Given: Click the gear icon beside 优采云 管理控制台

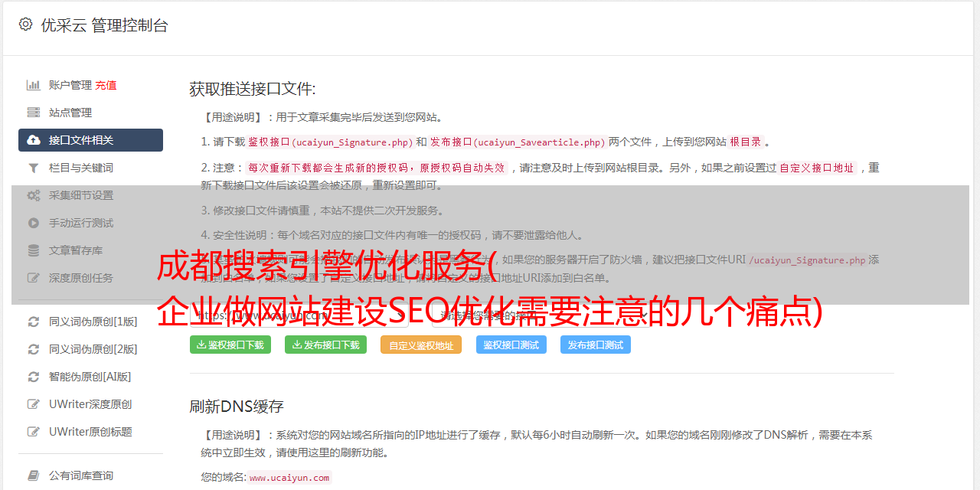Looking at the screenshot, I should coord(25,24).
